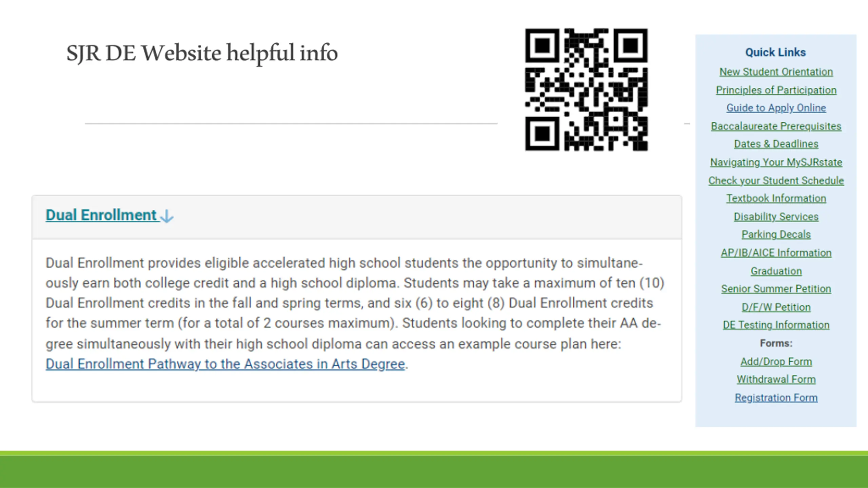Viewport: 868px width, 488px height.
Task: Open Textbook Information link
Action: point(776,198)
